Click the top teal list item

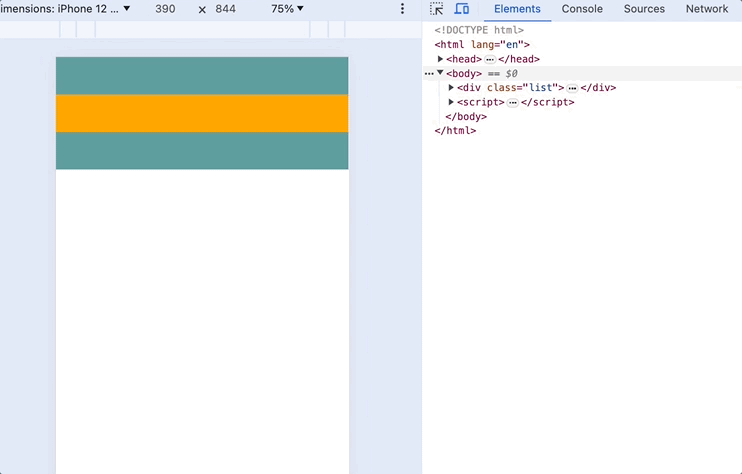pos(202,76)
